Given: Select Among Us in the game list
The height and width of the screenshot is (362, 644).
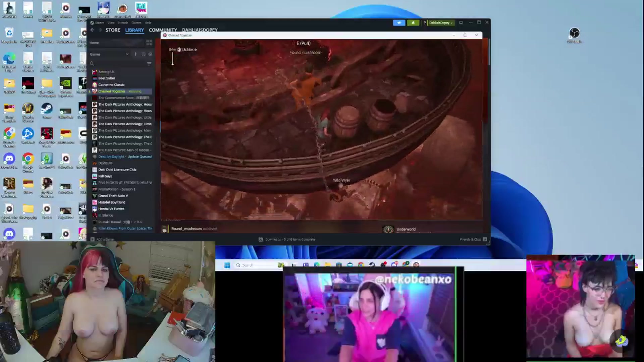Looking at the screenshot, I should [x=106, y=72].
